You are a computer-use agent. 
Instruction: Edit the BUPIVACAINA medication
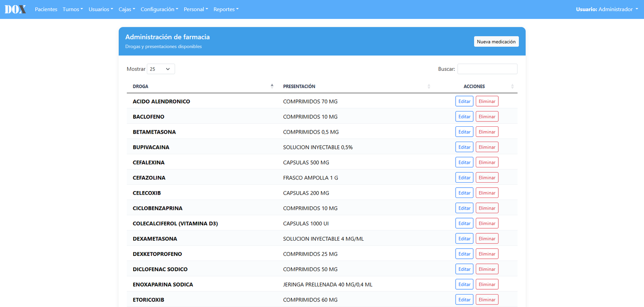pos(464,147)
